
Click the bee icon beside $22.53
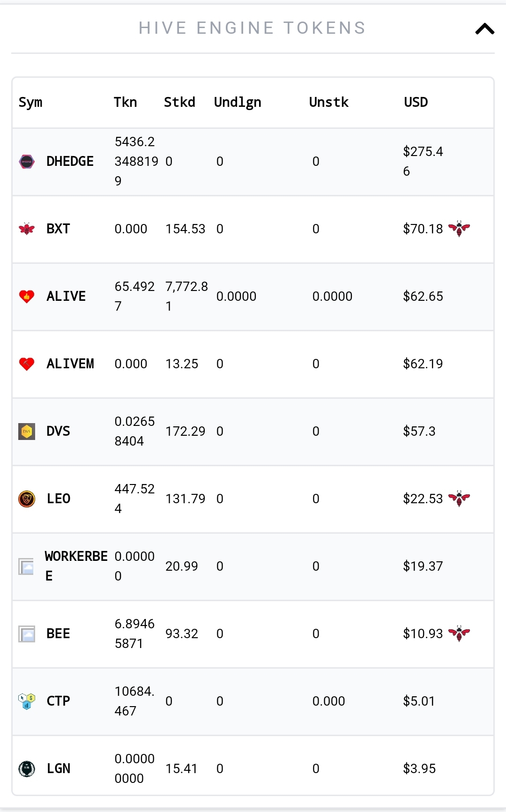(x=459, y=499)
